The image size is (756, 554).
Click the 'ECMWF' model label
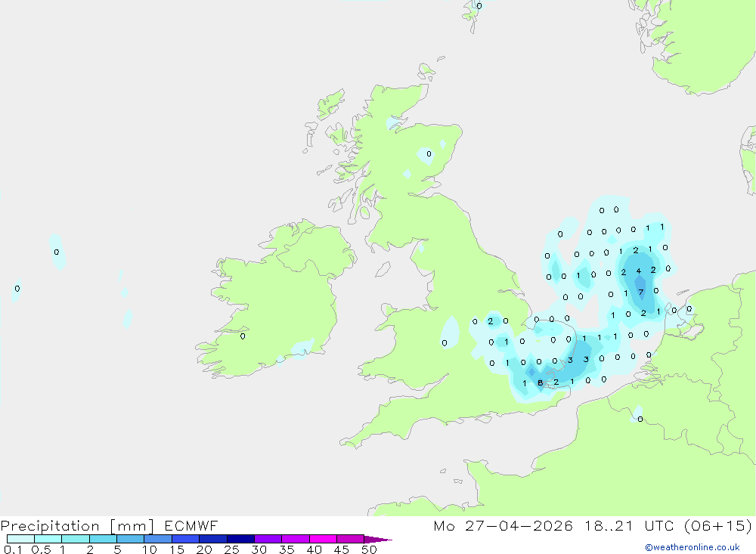click(191, 525)
